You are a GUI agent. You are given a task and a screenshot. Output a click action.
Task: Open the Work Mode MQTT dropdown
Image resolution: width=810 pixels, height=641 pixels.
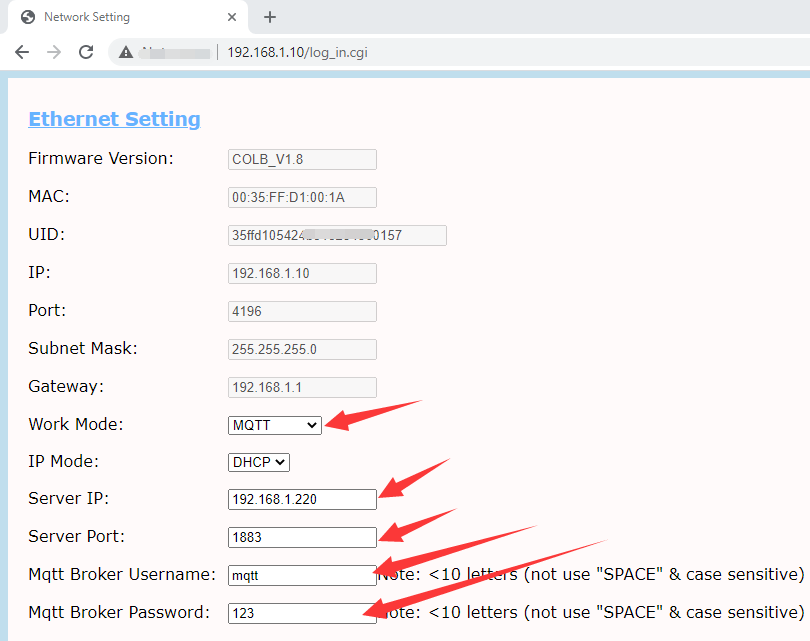point(275,425)
